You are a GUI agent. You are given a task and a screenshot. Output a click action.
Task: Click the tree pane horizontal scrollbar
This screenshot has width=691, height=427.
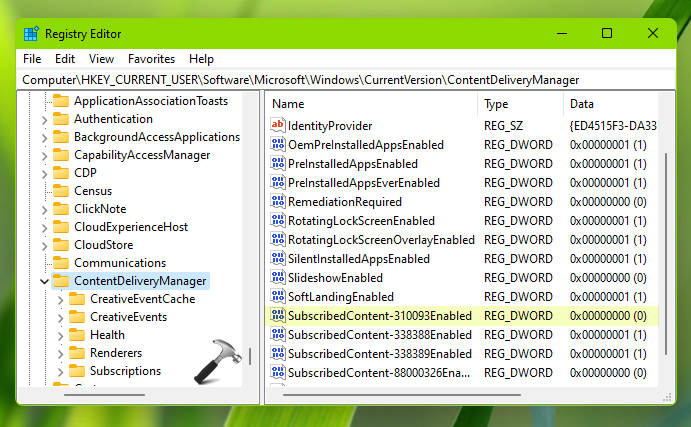pyautogui.click(x=104, y=395)
